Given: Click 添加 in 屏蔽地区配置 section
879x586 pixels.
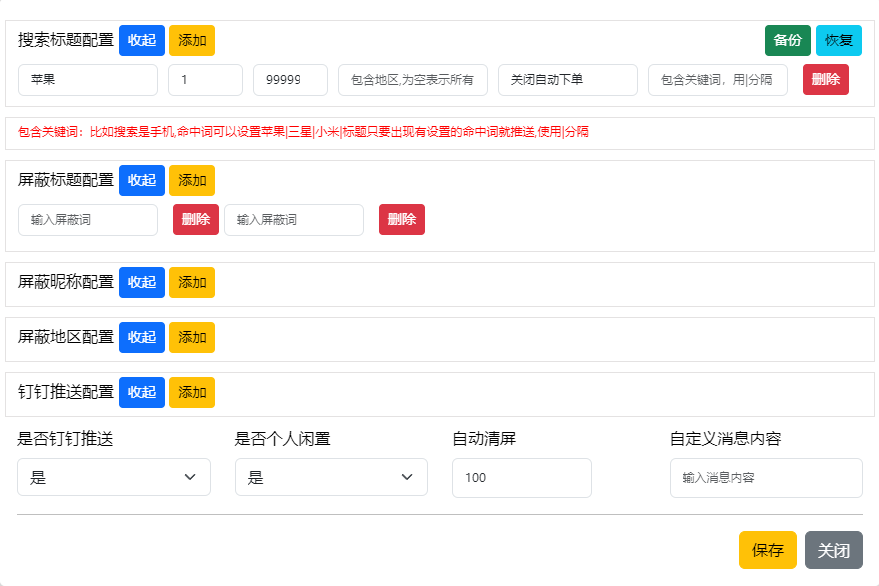Looking at the screenshot, I should coord(192,337).
